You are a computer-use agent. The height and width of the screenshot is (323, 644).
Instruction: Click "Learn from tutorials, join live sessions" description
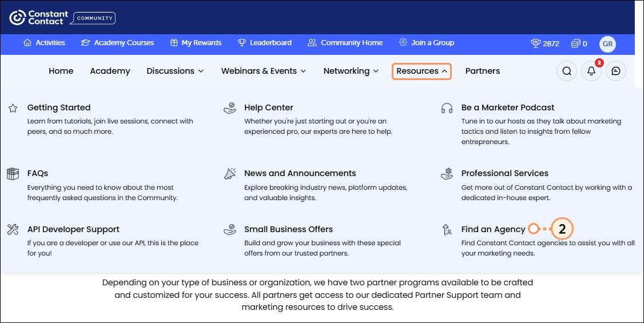coord(110,126)
